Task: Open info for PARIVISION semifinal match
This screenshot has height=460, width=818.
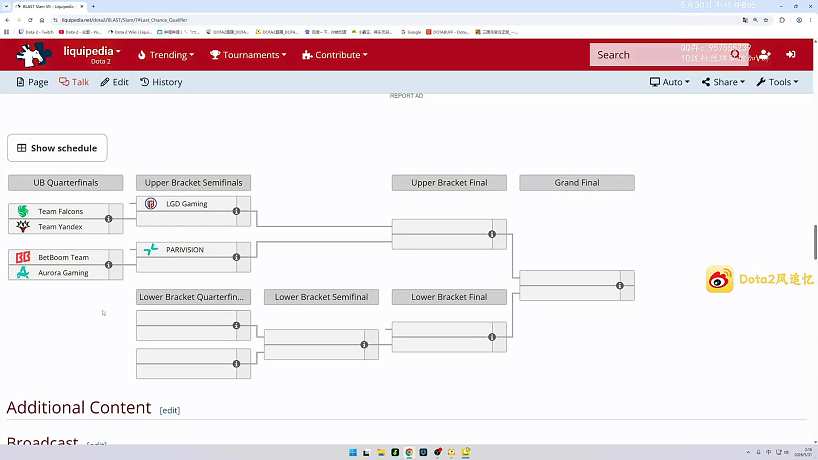Action: [x=236, y=257]
